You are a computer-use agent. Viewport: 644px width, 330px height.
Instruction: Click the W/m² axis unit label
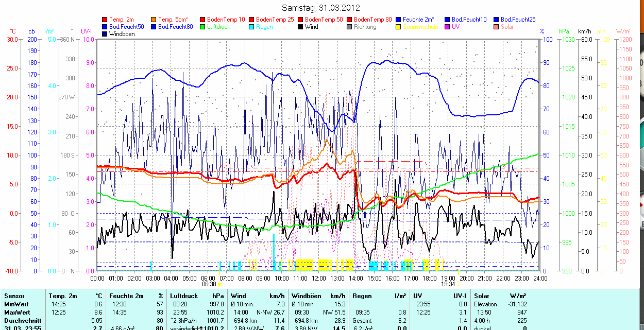(x=623, y=32)
